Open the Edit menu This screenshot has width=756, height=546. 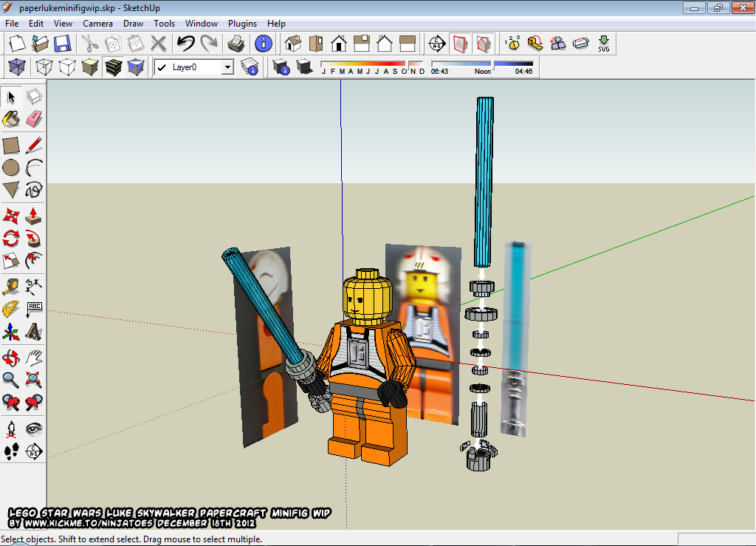(x=35, y=24)
